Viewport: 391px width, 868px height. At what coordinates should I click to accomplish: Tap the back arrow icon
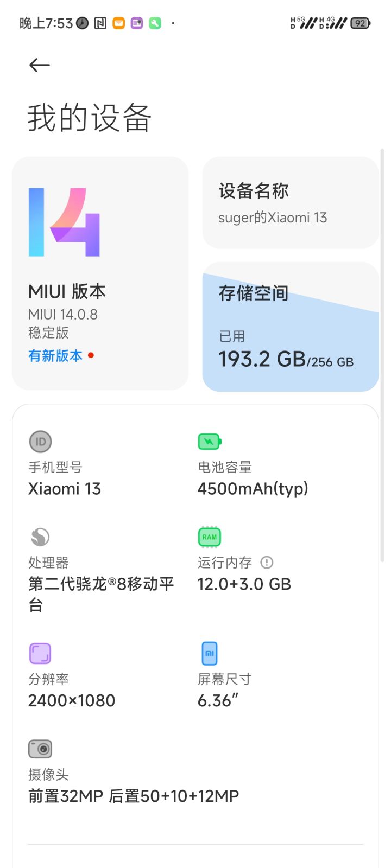[39, 65]
